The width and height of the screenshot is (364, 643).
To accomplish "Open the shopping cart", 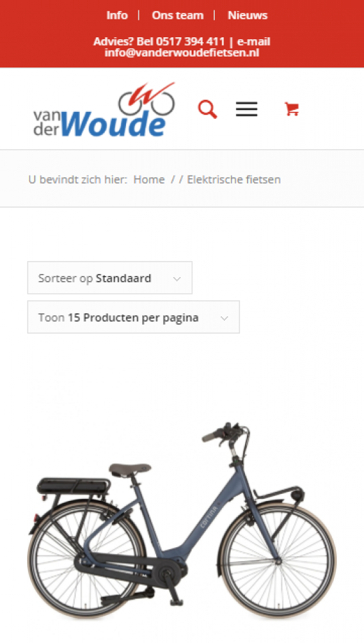I will [292, 109].
